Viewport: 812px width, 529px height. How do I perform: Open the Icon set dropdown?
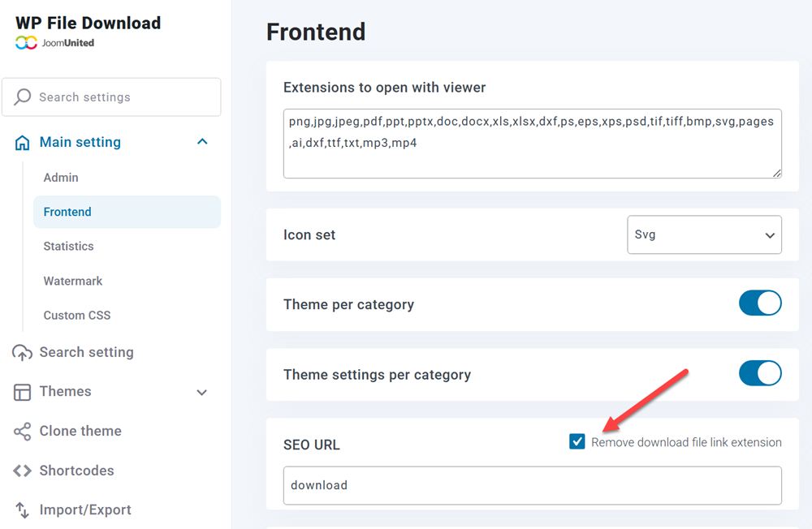click(x=704, y=234)
